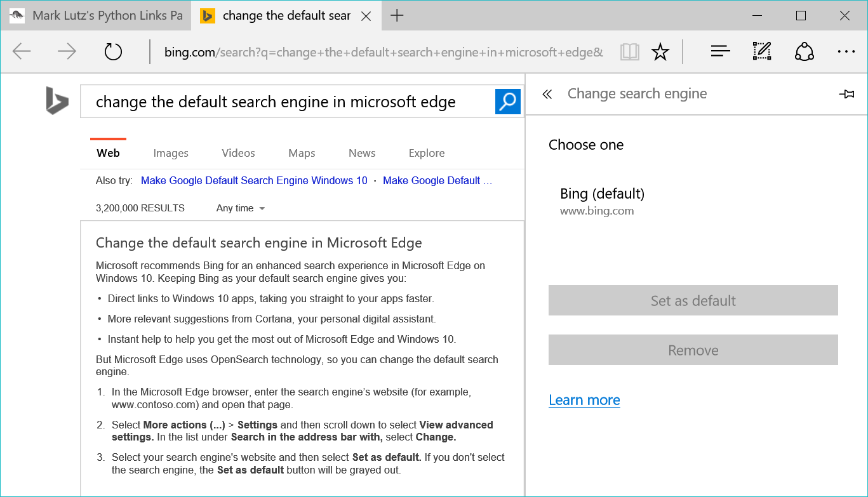Refresh the current page
Viewport: 868px width, 497px height.
click(x=113, y=51)
